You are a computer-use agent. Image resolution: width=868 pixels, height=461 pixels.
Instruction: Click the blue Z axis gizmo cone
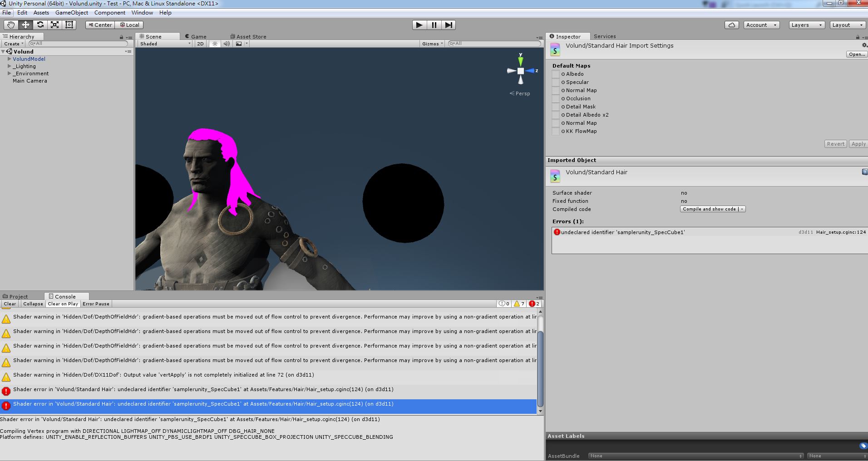point(530,71)
